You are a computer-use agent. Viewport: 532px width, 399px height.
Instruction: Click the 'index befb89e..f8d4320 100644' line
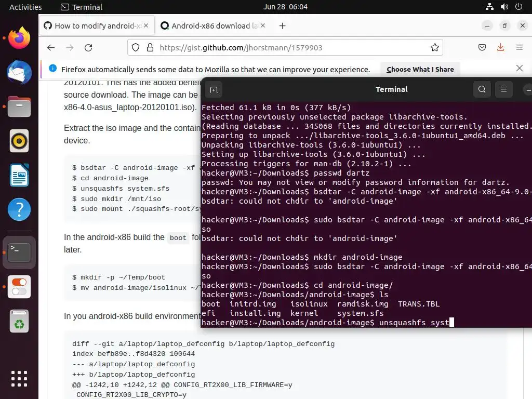pyautogui.click(x=134, y=353)
